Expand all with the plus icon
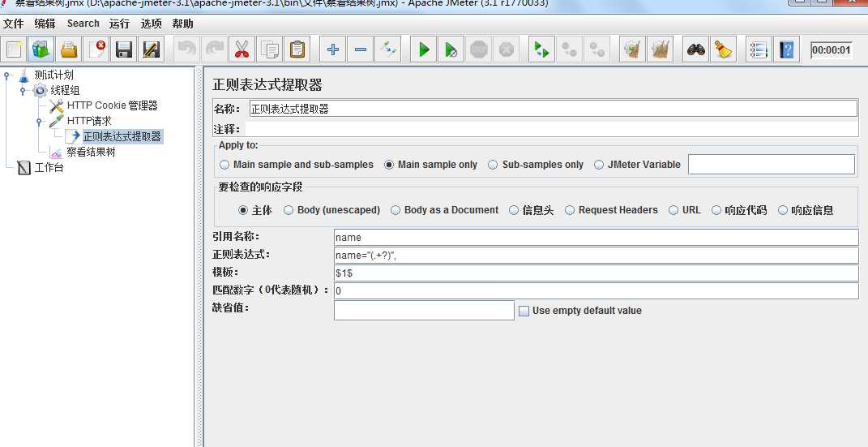The image size is (868, 447). [333, 49]
